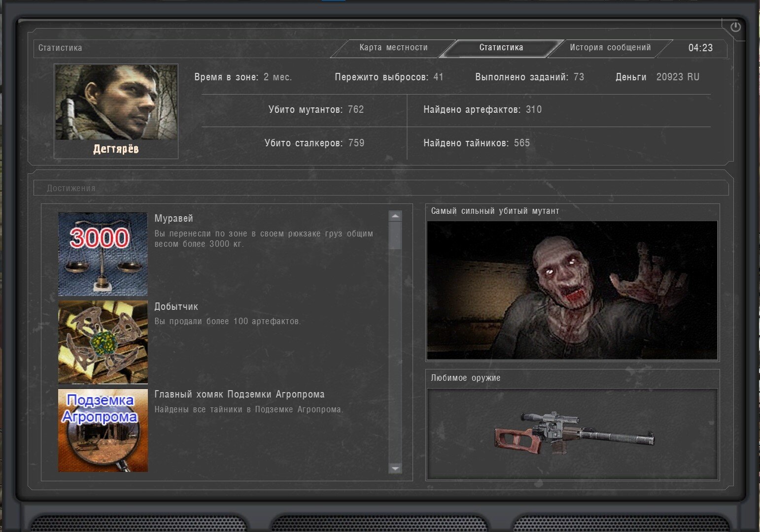Click the Дегтярёв name label
Viewport: 760px width, 532px height.
coord(116,149)
